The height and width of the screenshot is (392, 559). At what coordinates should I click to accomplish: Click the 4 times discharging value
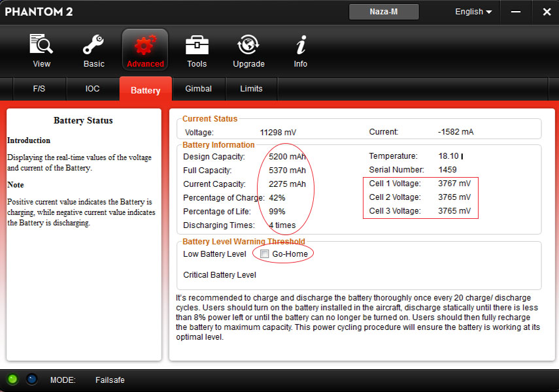pyautogui.click(x=282, y=225)
